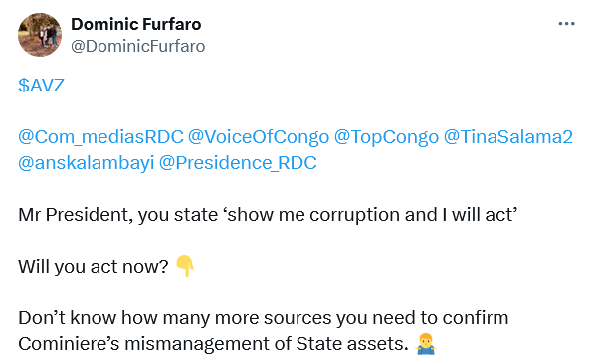Viewport: 595px width, 364px height.
Task: Click Dominic Furfaro's profile avatar
Action: coord(40,35)
